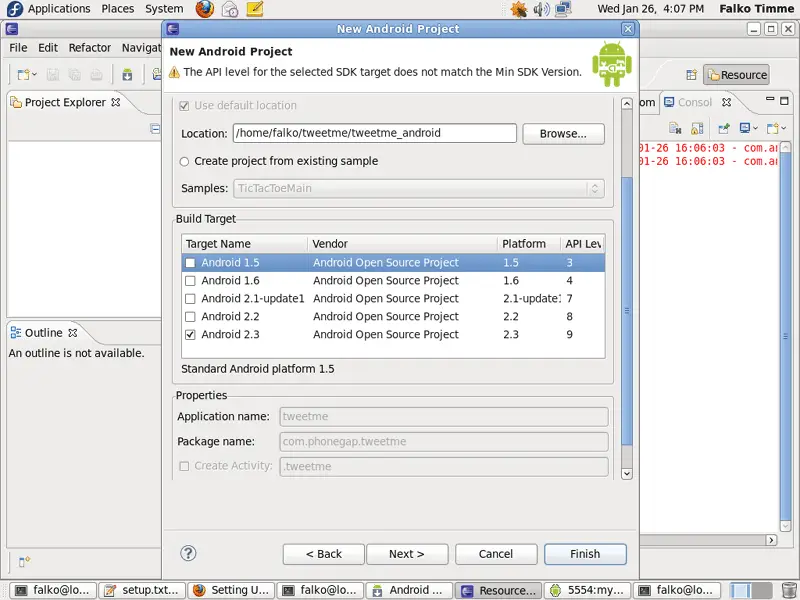The width and height of the screenshot is (800, 600).
Task: Click the Cancel button
Action: coord(496,554)
